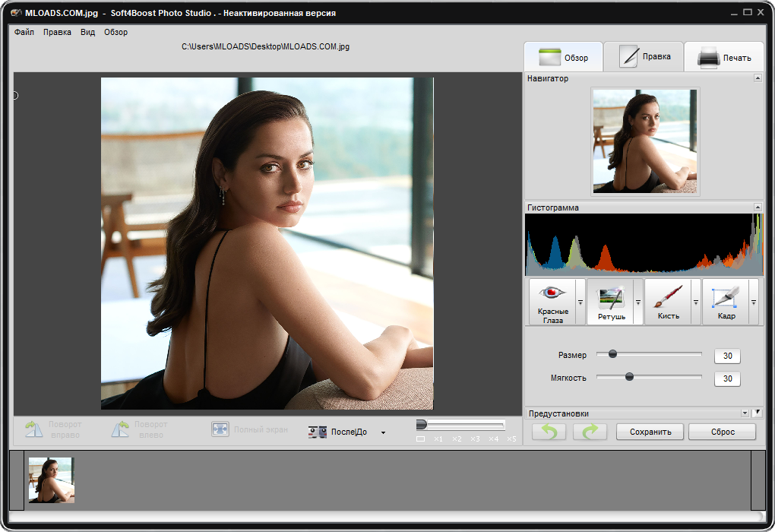
Task: Click the Поворот влево rotate icon
Action: tap(120, 429)
